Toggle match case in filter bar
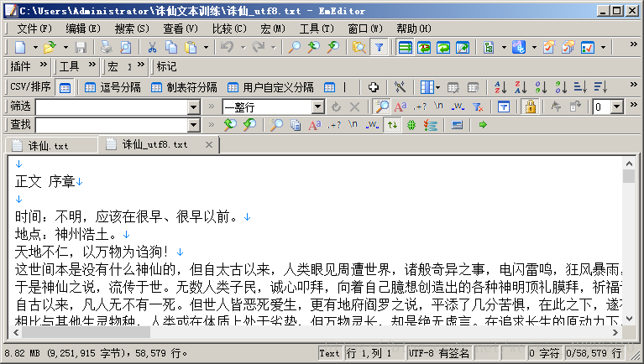 (x=400, y=107)
